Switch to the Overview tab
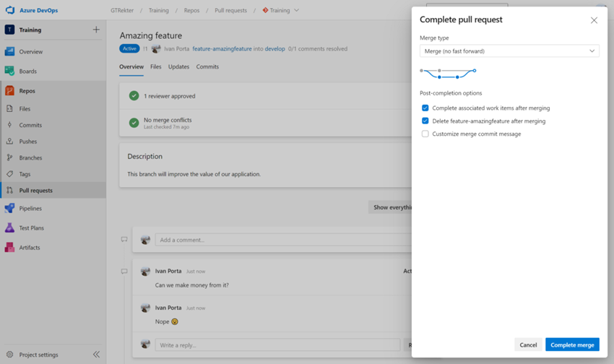This screenshot has height=364, width=614. (x=131, y=67)
